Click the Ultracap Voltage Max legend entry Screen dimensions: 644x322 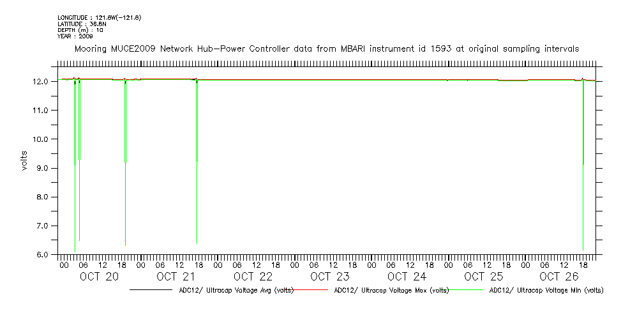click(391, 290)
